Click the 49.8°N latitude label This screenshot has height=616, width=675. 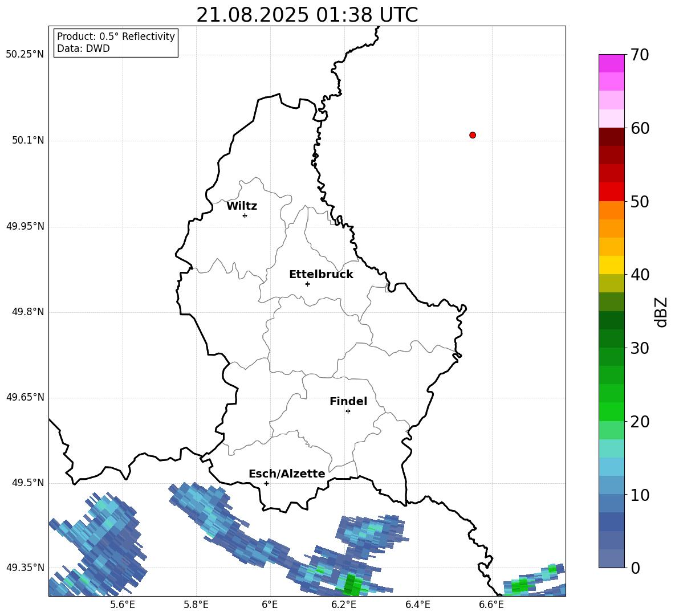[28, 312]
